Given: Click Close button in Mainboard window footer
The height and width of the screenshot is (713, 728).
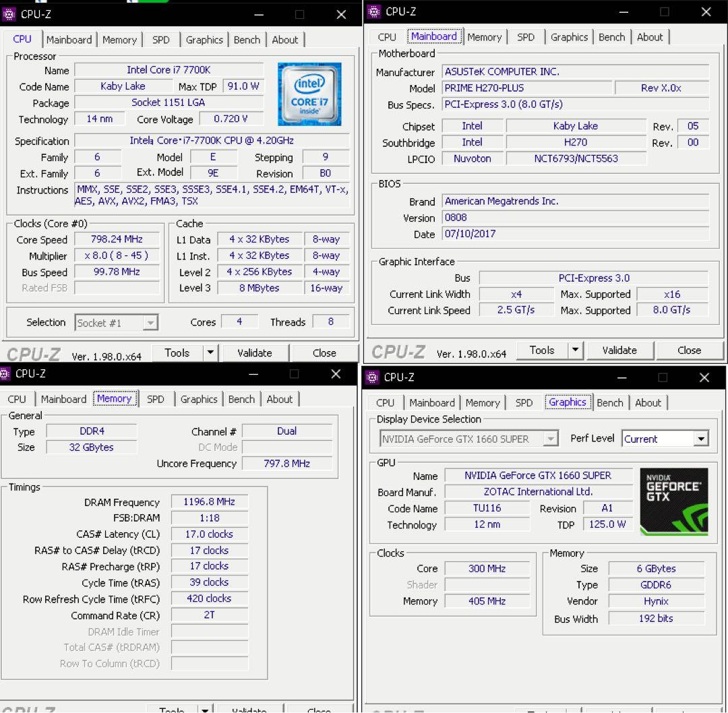Looking at the screenshot, I should click(690, 350).
